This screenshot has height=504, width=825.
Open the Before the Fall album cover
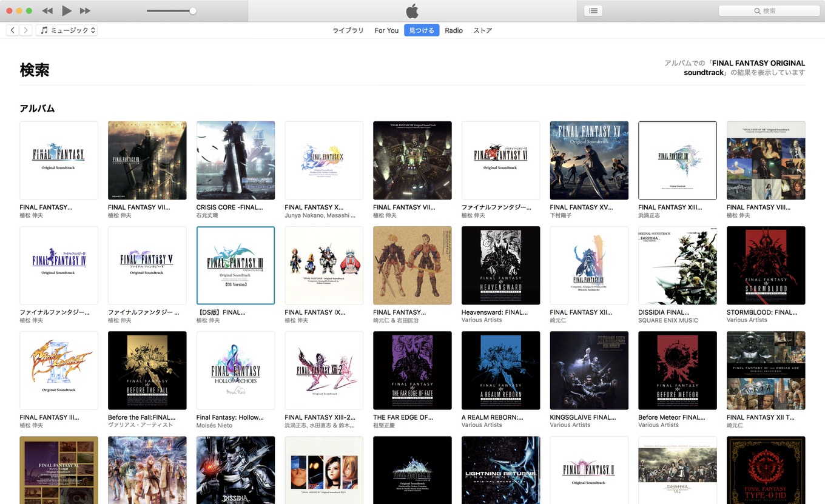[x=147, y=371]
